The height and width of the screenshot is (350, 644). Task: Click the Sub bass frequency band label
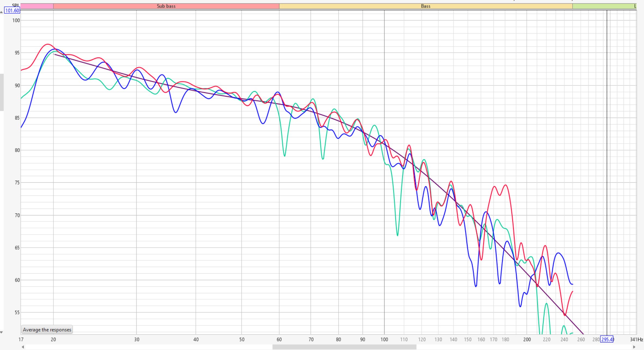click(166, 6)
